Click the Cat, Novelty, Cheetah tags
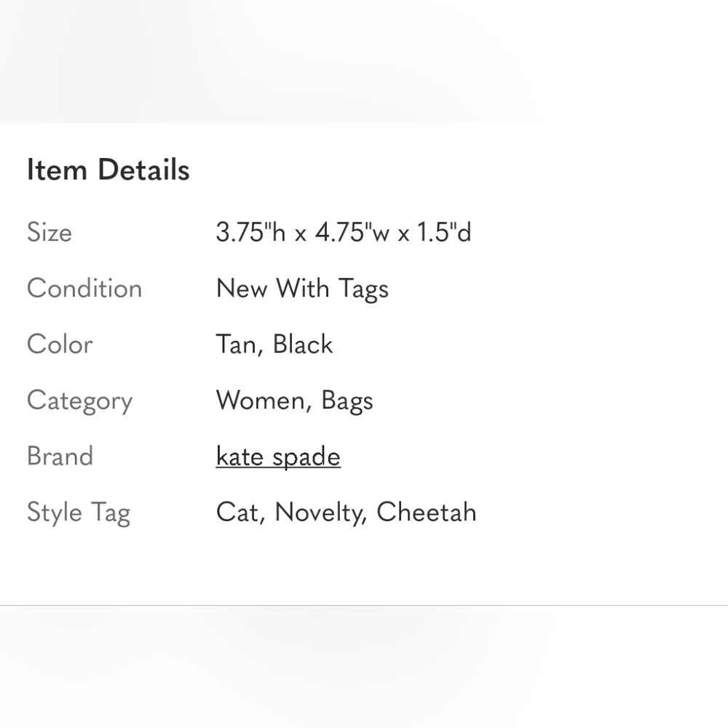Screen dimensions: 728x728 [x=347, y=513]
